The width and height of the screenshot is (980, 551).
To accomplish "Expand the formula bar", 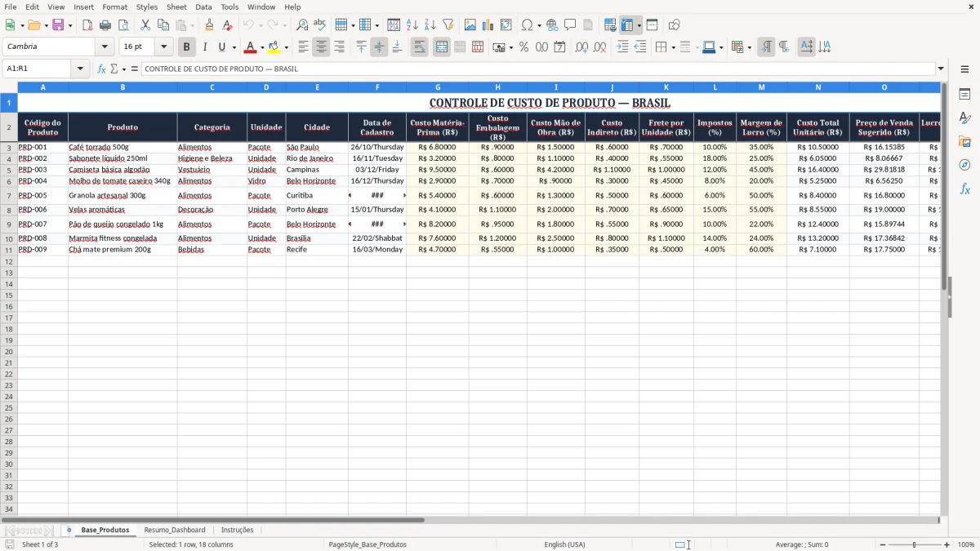I will 941,69.
